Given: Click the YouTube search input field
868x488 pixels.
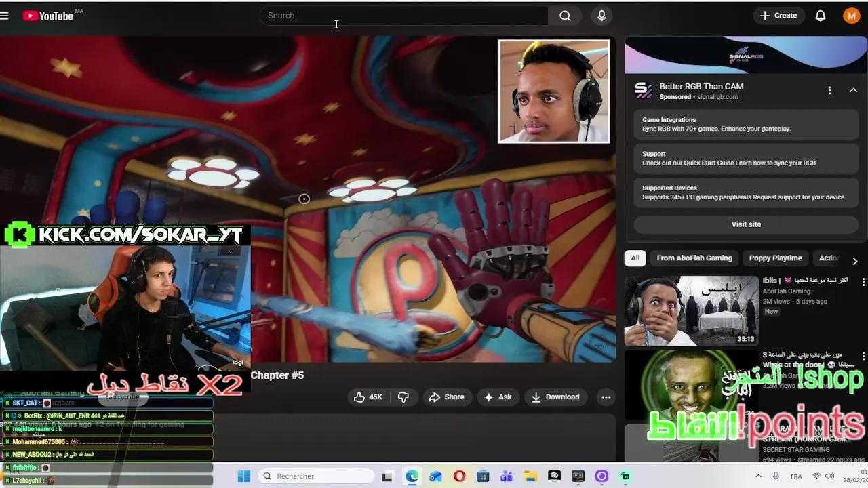Looking at the screenshot, I should 403,16.
